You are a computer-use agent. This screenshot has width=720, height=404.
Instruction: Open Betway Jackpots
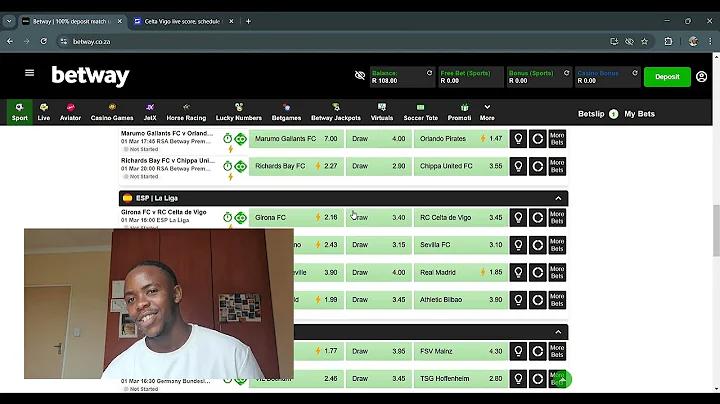(x=336, y=112)
